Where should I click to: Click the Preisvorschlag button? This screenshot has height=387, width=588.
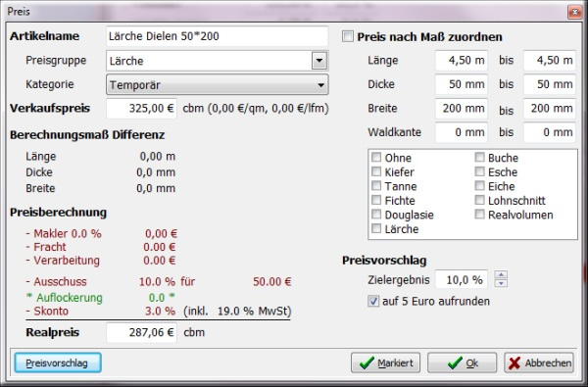[x=58, y=363]
